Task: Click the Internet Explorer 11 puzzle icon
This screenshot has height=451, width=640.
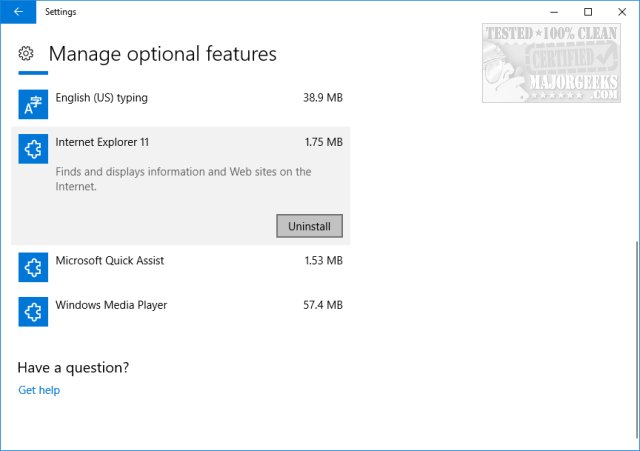Action: 33,149
